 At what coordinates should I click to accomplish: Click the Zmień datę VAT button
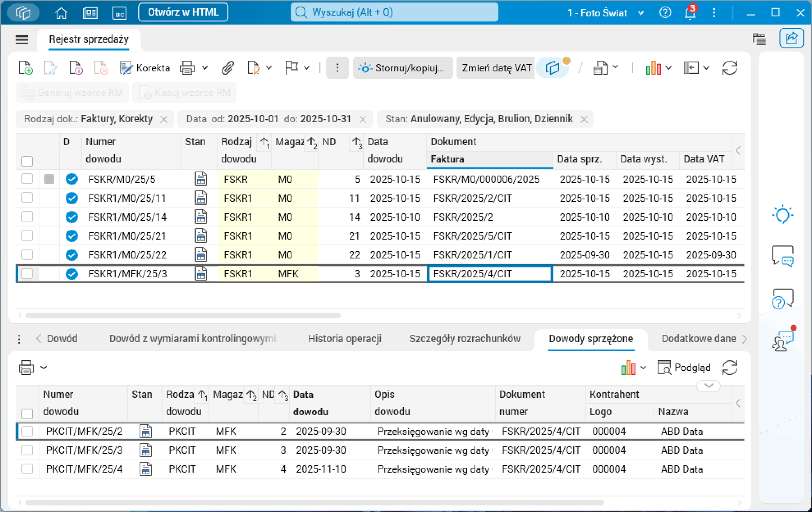(x=496, y=68)
